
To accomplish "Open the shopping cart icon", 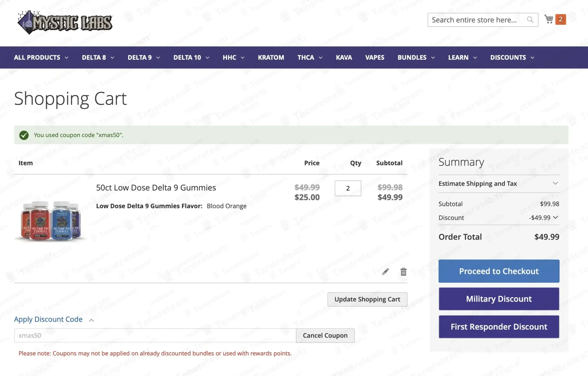I will point(549,19).
